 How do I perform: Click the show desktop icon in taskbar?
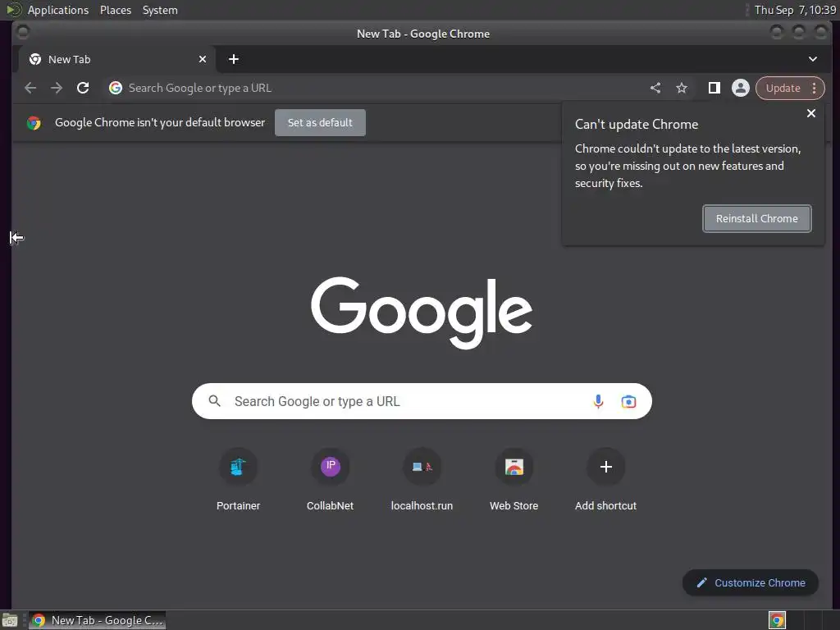[x=10, y=621]
